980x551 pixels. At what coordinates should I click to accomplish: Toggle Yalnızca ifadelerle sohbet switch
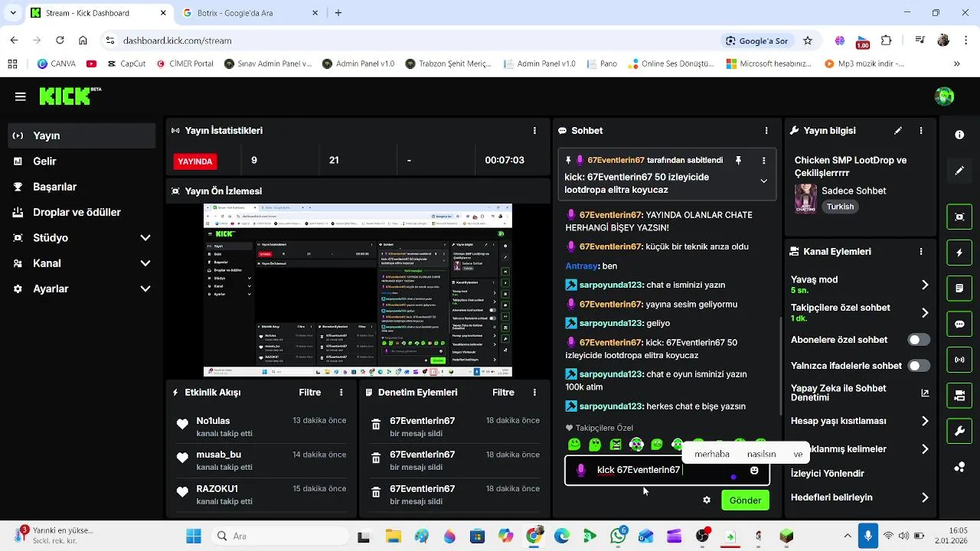[x=919, y=366]
